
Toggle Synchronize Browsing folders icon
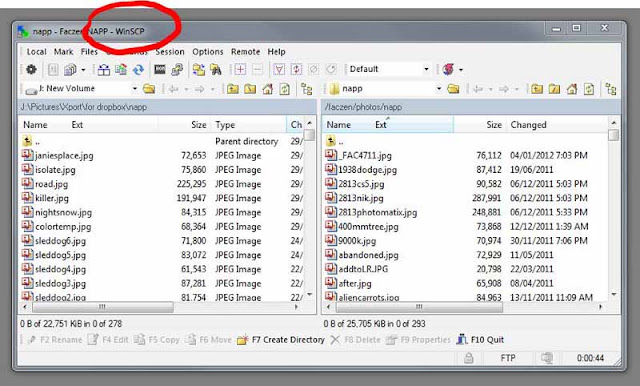click(199, 70)
